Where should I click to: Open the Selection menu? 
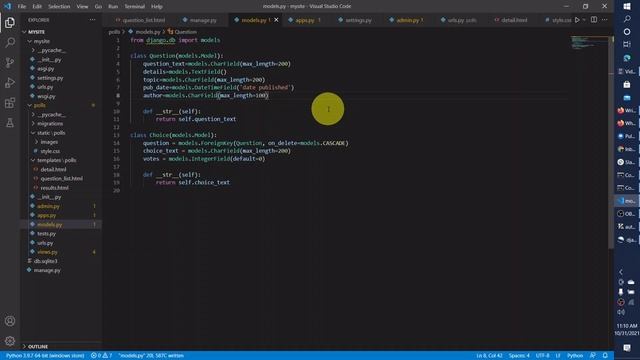coord(59,7)
